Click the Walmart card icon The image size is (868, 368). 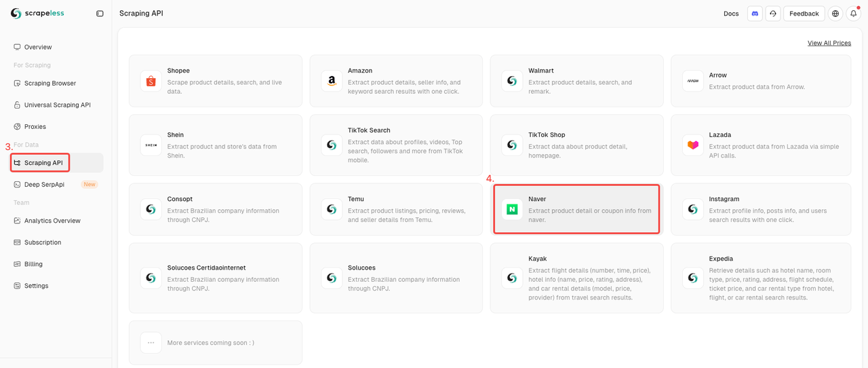(x=512, y=81)
